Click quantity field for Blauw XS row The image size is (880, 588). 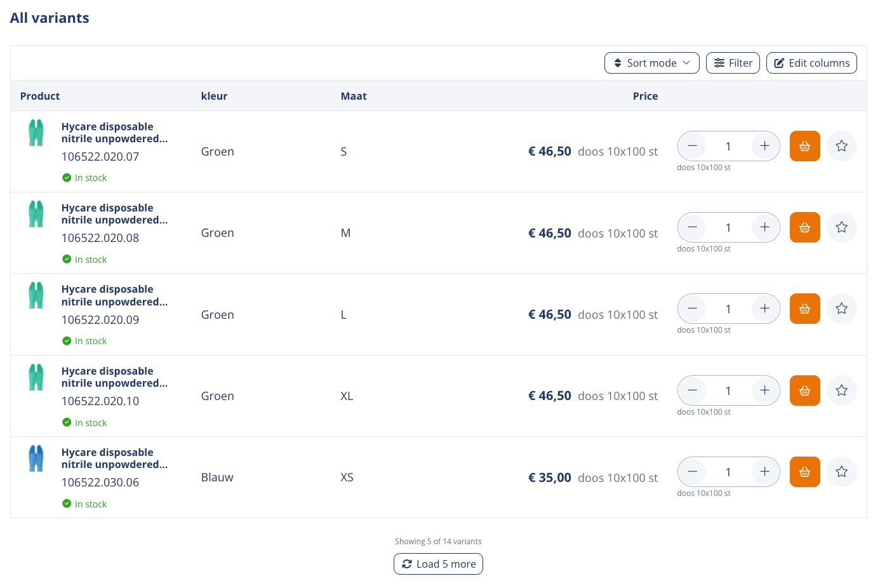tap(728, 472)
